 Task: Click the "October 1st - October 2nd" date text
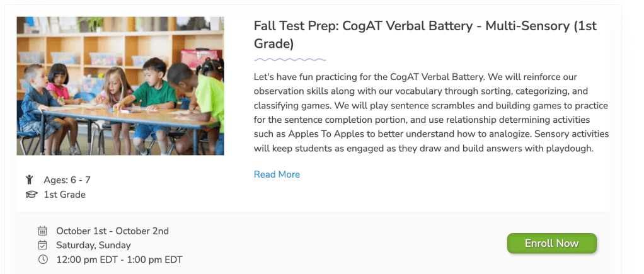coord(112,231)
